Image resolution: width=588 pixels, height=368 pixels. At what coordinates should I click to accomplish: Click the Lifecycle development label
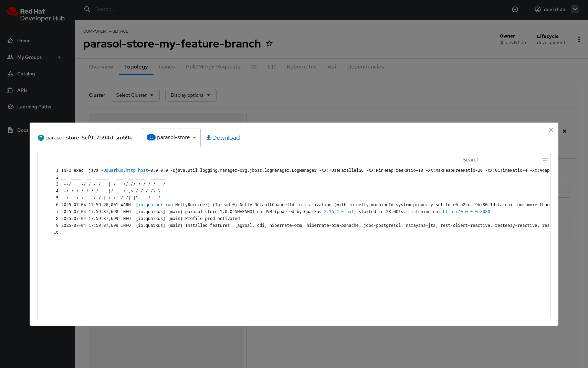tap(551, 42)
